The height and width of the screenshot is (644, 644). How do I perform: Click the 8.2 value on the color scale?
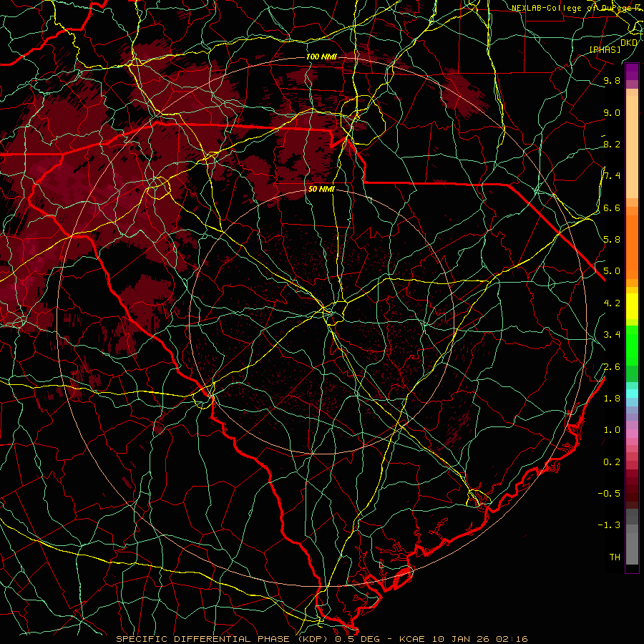[x=612, y=145]
